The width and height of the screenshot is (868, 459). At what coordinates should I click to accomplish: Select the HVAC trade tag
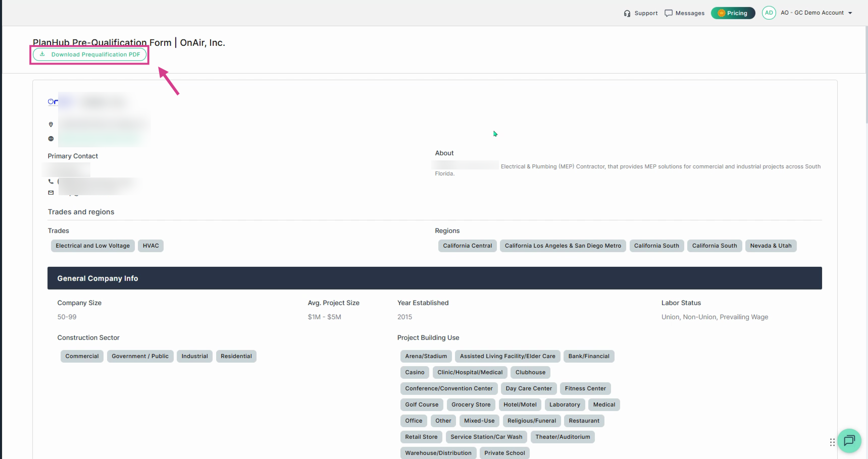coord(150,246)
